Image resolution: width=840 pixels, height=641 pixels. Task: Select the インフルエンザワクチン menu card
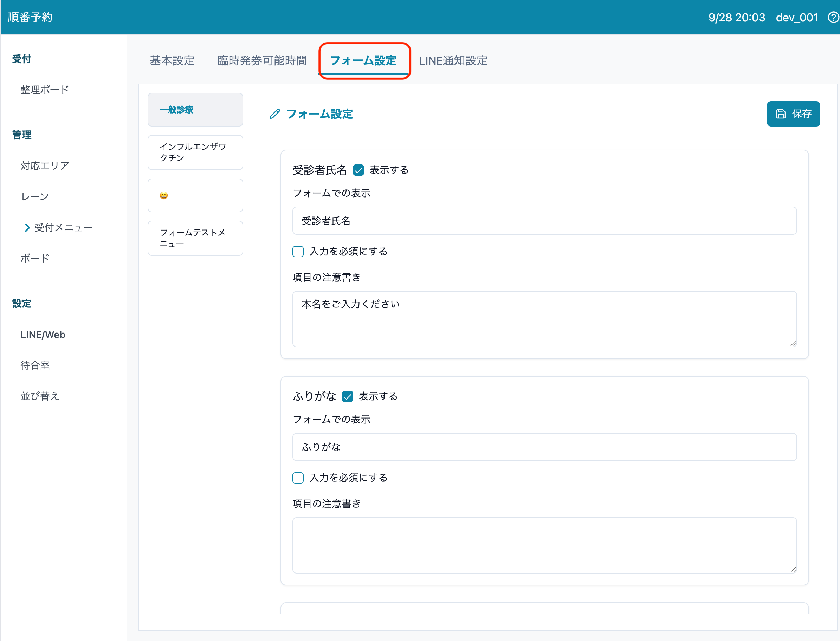[195, 152]
